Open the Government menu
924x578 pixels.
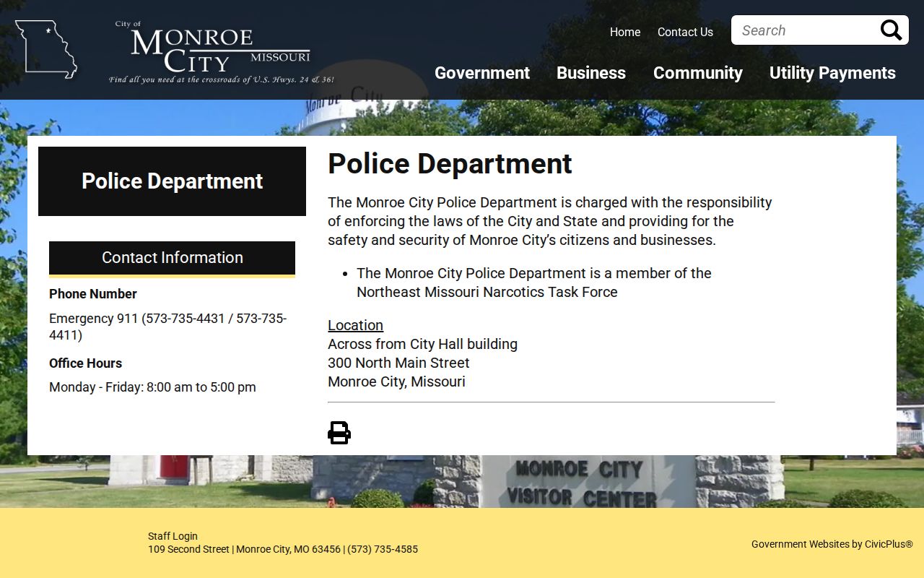(x=482, y=73)
